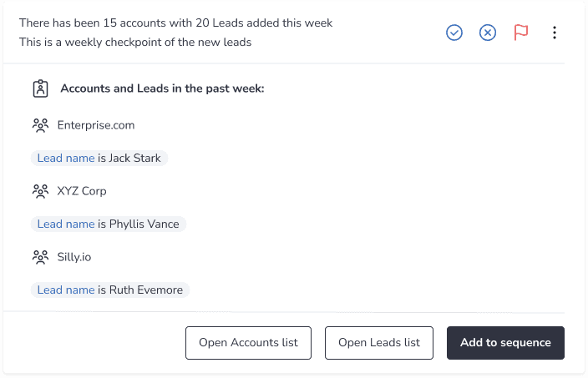Open the Enterprise.com account
This screenshot has width=588, height=378.
pos(95,125)
